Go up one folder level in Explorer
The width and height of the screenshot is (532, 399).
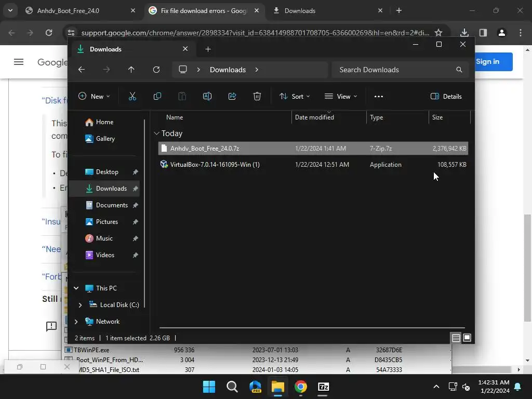[x=131, y=70]
